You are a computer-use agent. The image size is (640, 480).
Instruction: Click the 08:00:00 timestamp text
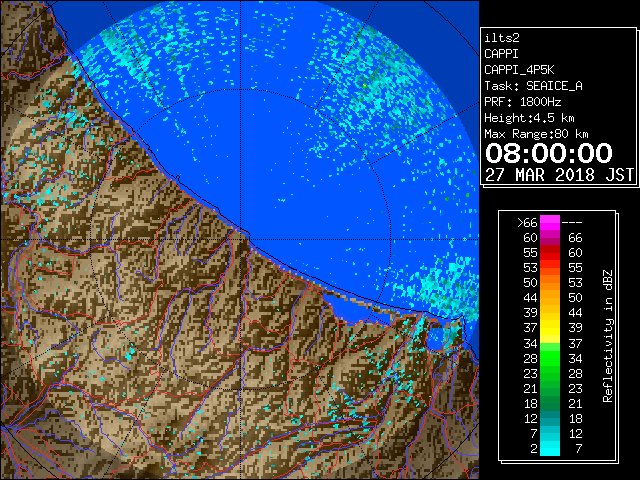tap(549, 153)
